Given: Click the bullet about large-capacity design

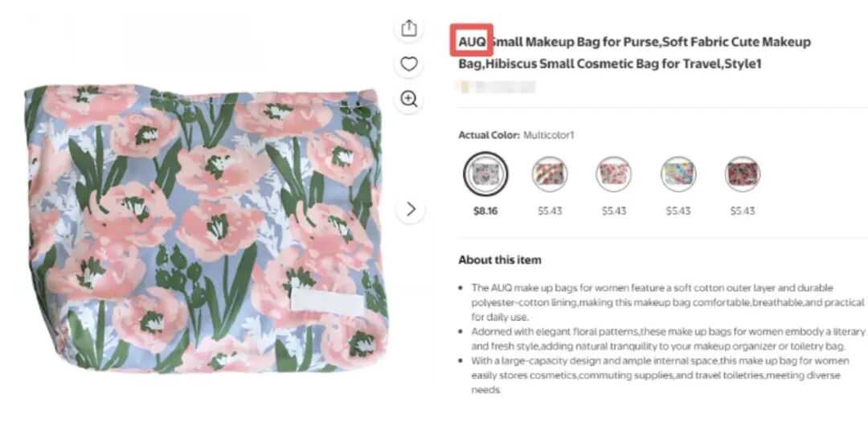Looking at the screenshot, I should (x=660, y=375).
